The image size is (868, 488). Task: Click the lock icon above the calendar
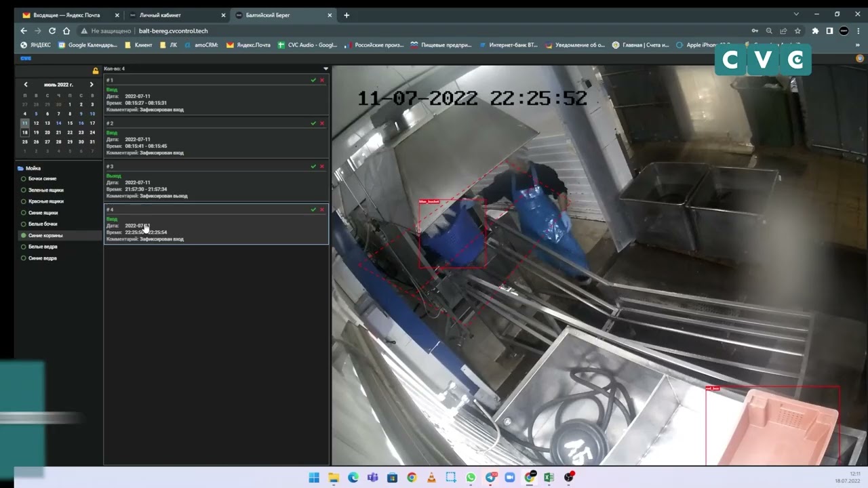[96, 70]
